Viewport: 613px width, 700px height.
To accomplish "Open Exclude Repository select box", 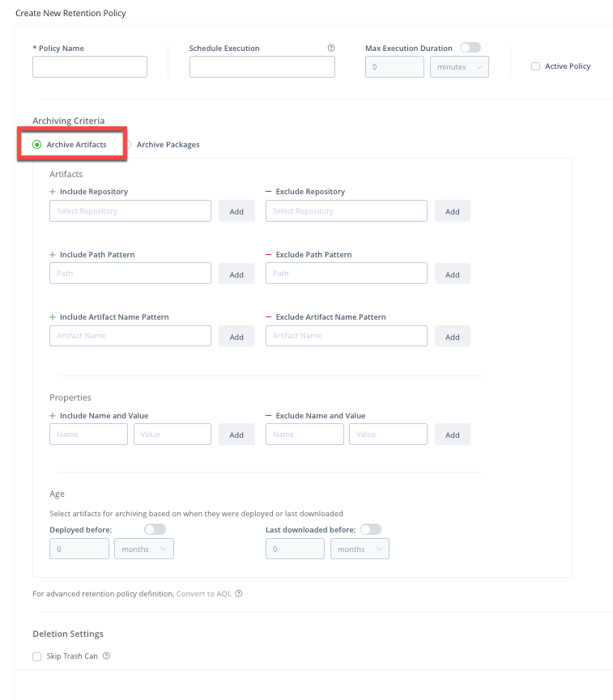I will (x=347, y=210).
